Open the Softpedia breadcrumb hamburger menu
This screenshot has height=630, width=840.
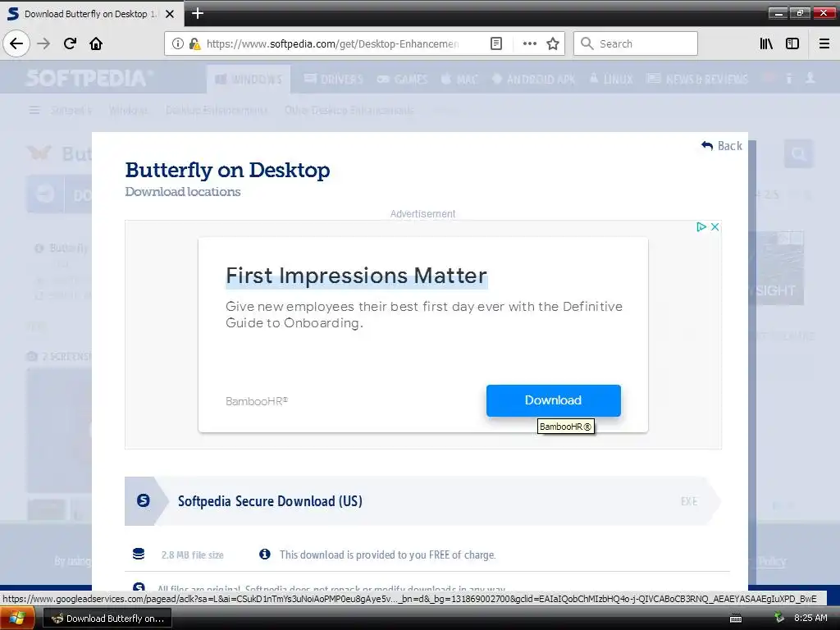point(34,110)
